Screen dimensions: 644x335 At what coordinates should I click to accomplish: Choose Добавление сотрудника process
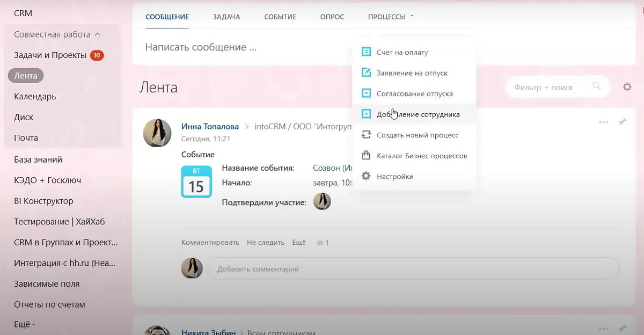414,114
